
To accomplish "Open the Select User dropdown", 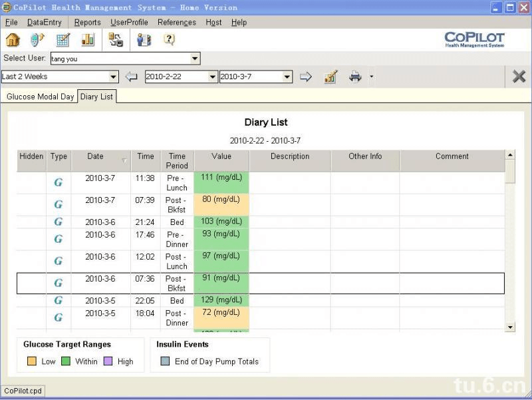I will (x=195, y=59).
